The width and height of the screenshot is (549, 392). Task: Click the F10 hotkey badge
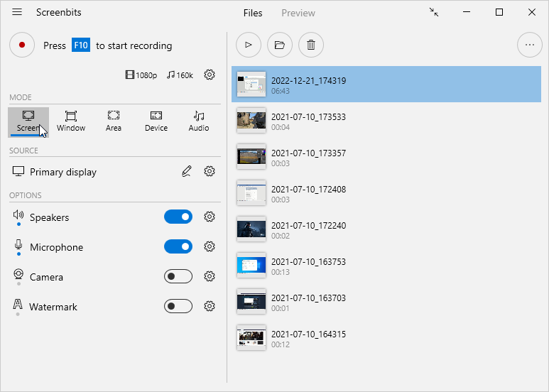pyautogui.click(x=81, y=45)
